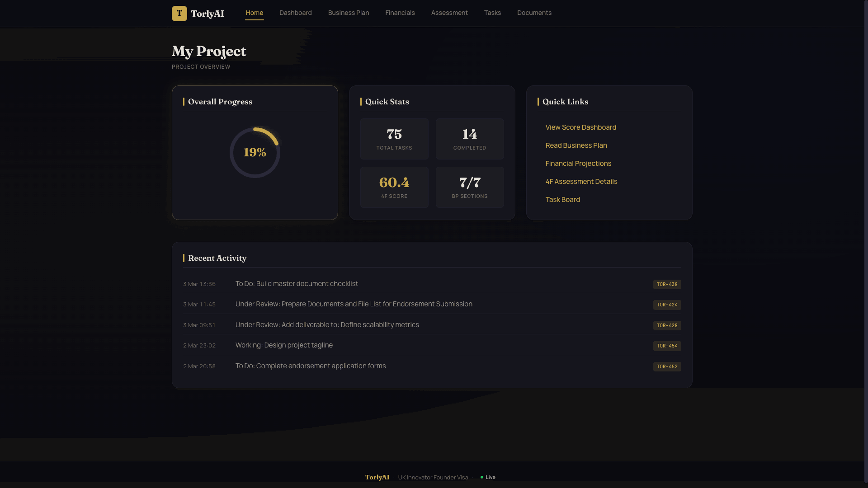Select the 75 Total Tasks stat card

394,139
